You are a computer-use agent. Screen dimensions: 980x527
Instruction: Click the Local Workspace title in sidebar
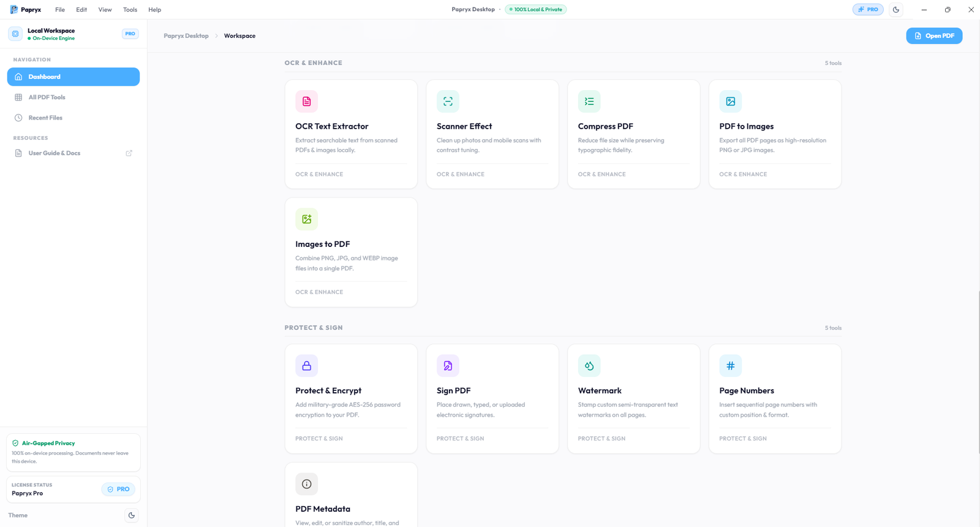[51, 31]
